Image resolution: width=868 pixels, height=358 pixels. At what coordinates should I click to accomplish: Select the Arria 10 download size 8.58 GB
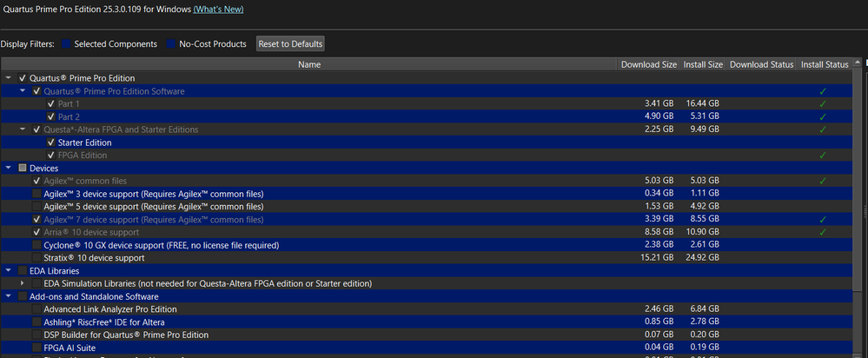click(659, 232)
